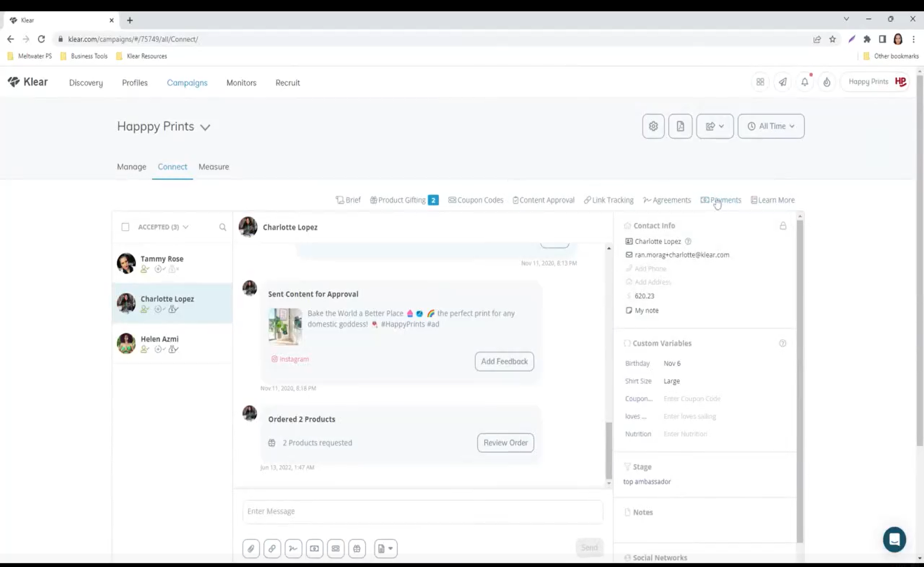Type in the Enter Message field
The width and height of the screenshot is (924, 567).
423,511
